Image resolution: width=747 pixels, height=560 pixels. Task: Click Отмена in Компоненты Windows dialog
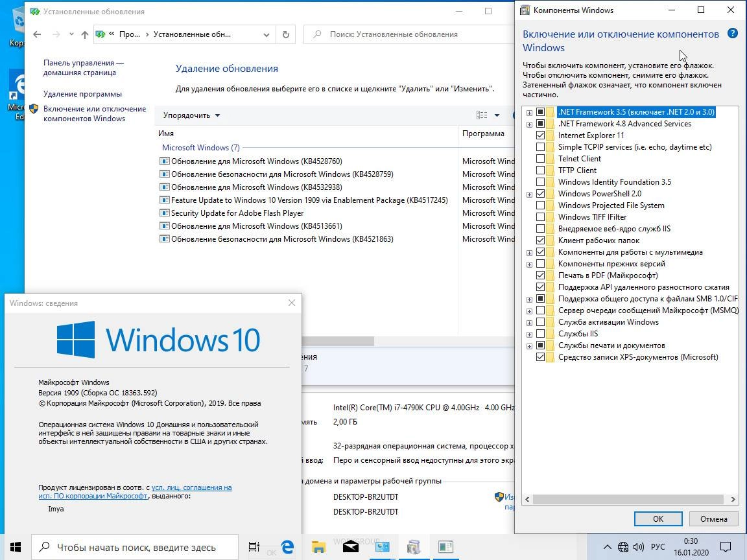pyautogui.click(x=713, y=519)
